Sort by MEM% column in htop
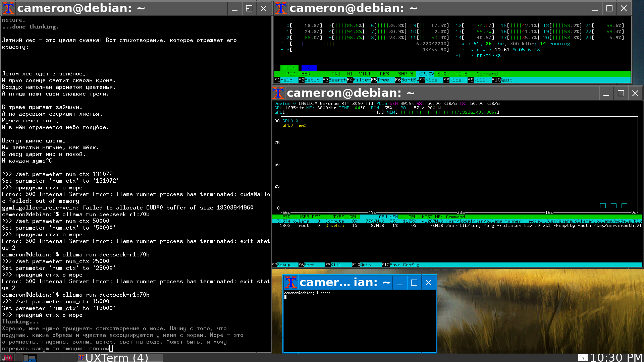The height and width of the screenshot is (362, 644). click(440, 74)
